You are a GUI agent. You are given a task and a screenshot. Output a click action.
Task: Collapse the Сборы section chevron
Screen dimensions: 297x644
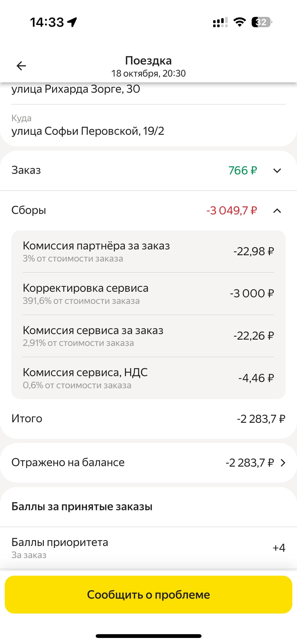tap(277, 211)
